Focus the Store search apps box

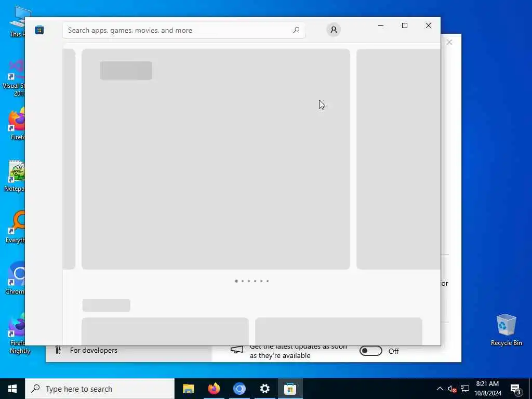(183, 30)
